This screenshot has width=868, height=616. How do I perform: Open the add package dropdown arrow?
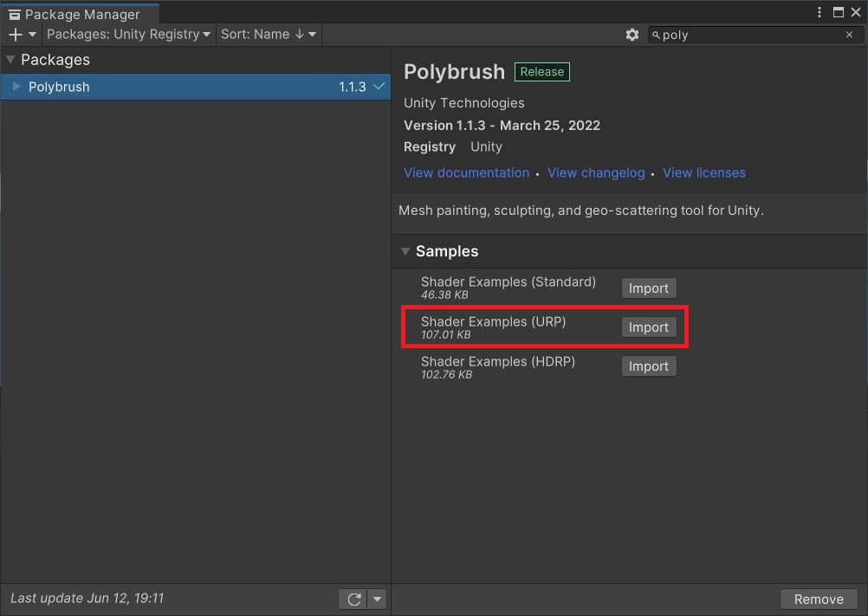32,35
